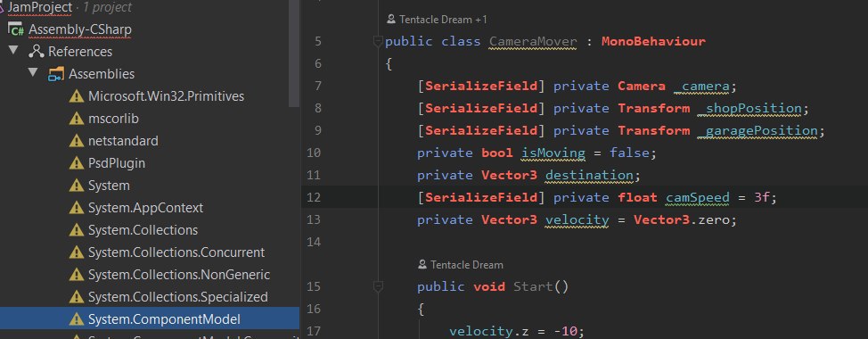Click line number 5 in gutter
This screenshot has width=868, height=339.
coord(317,42)
